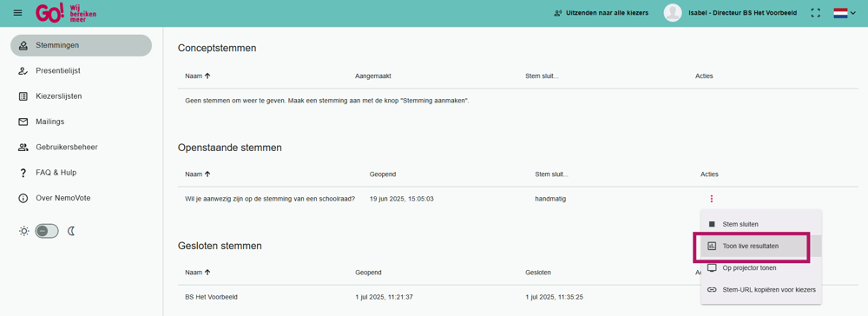Click the Kiezerslijsten list icon
The height and width of the screenshot is (316, 868).
coord(23,96)
